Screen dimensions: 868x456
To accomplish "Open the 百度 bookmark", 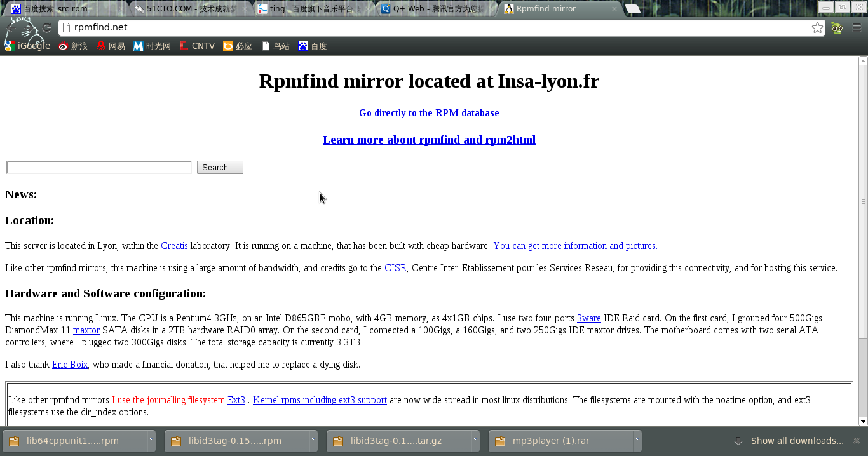I will click(x=313, y=46).
